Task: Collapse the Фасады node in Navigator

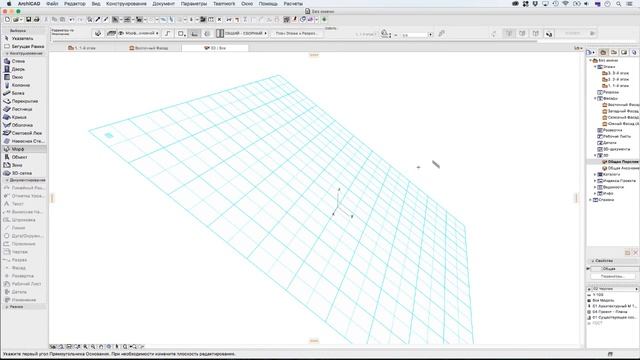Action: coord(595,99)
